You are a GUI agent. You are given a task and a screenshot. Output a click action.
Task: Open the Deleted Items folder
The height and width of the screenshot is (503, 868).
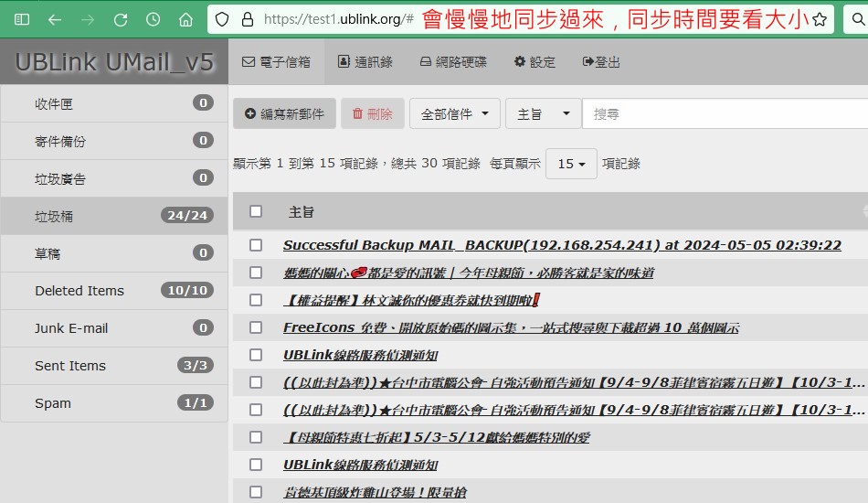79,291
